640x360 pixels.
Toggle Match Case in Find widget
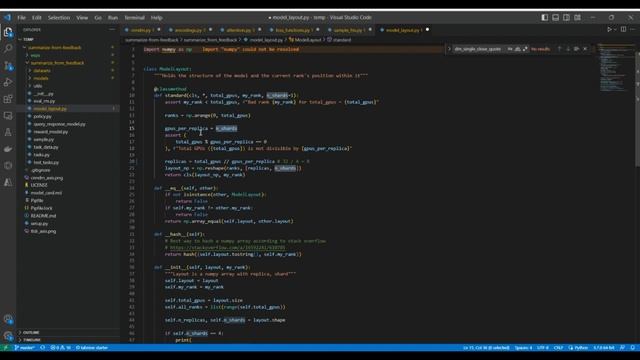[x=510, y=49]
